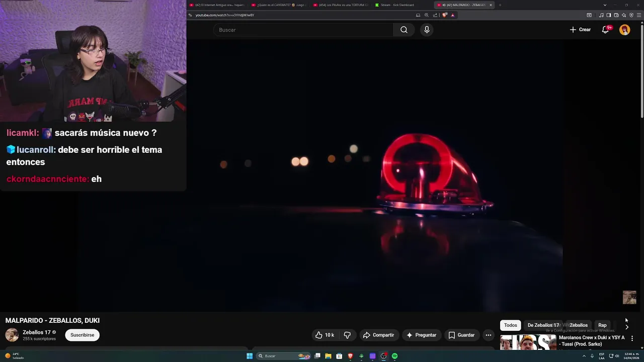Open File Explorer from the taskbar

(328, 356)
